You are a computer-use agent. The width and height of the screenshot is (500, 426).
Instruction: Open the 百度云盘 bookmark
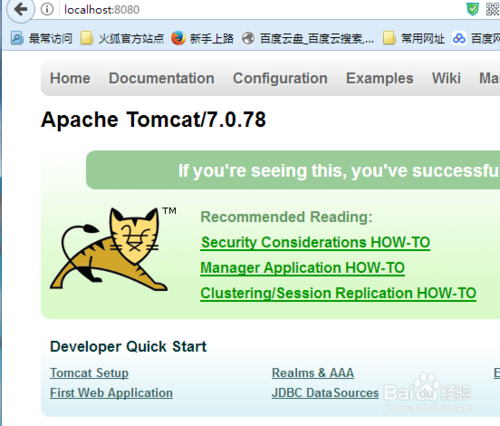tap(308, 38)
